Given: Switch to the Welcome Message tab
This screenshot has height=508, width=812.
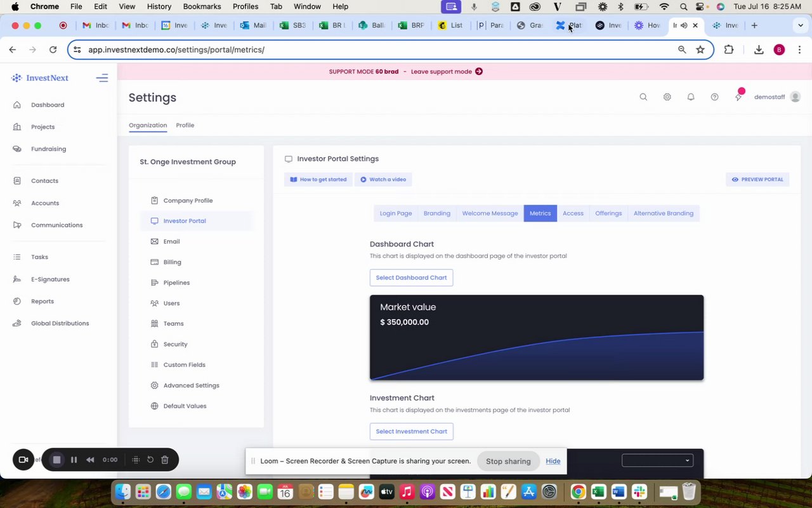Looking at the screenshot, I should pos(490,213).
